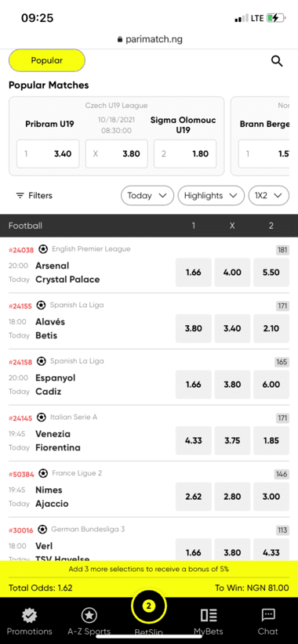Open the search magnifier icon
The width and height of the screenshot is (298, 644).
click(x=277, y=61)
